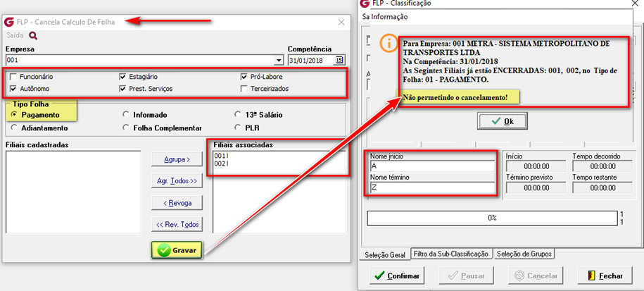
Task: Click the magnifier search icon beside Saída
Action: (33, 36)
